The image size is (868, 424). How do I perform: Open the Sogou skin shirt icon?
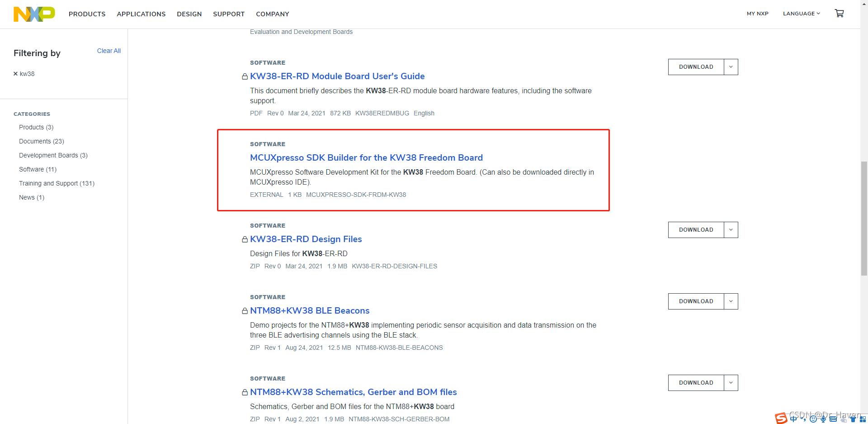pyautogui.click(x=853, y=419)
